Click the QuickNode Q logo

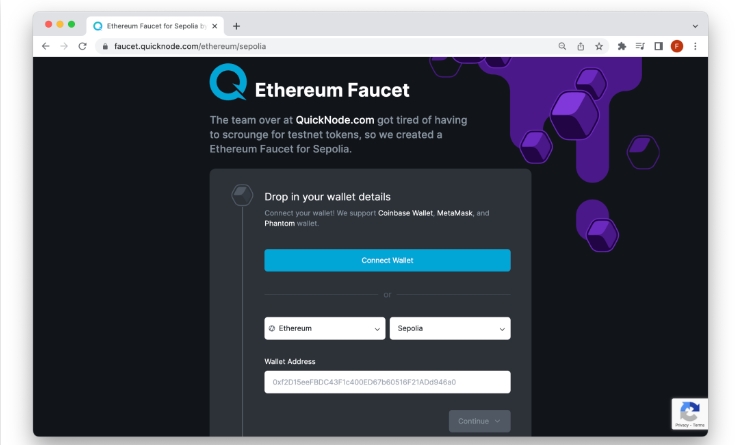[x=228, y=82]
